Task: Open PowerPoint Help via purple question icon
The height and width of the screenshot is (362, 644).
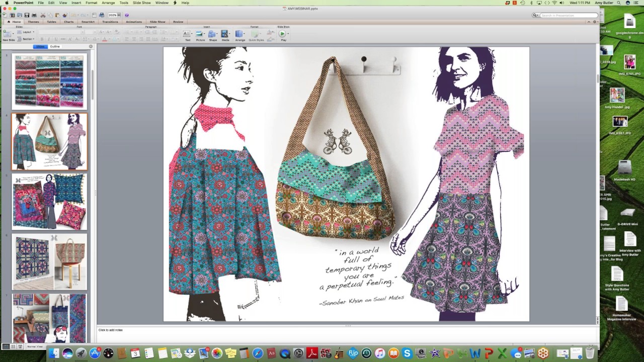Action: coord(126,15)
